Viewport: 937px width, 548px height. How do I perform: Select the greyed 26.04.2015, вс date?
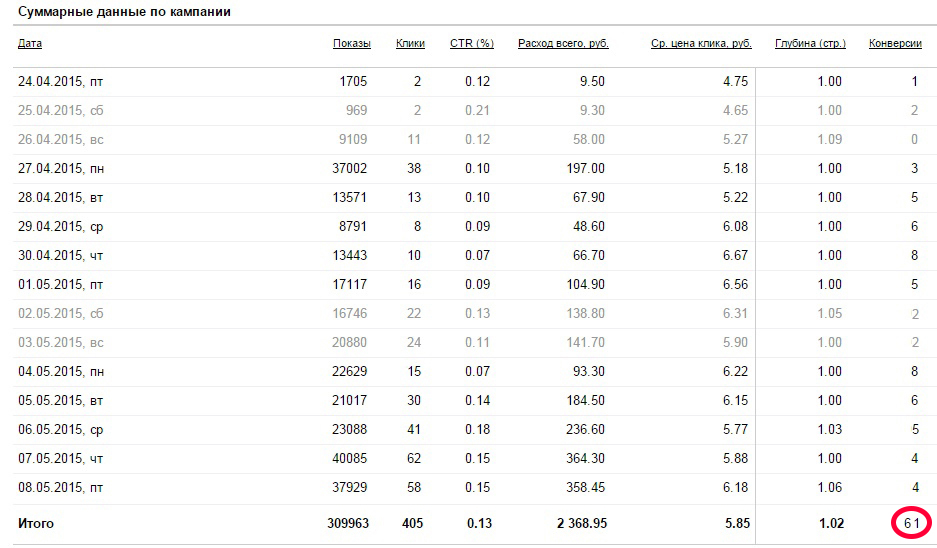pyautogui.click(x=61, y=140)
